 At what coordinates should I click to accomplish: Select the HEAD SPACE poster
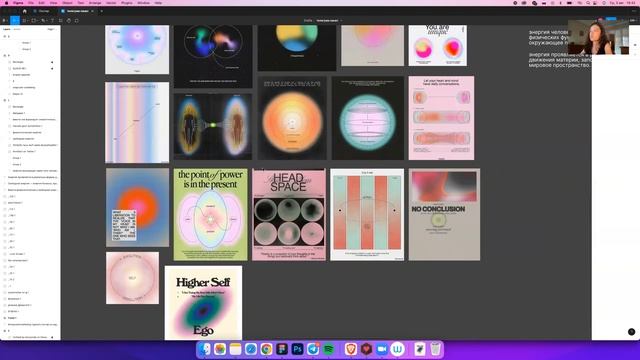pos(289,214)
